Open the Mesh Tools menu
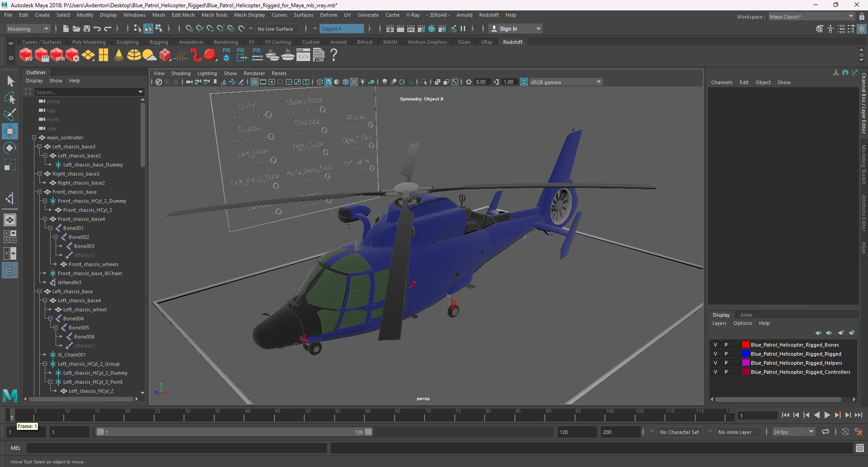Screen dimensions: 868x467 214,15
